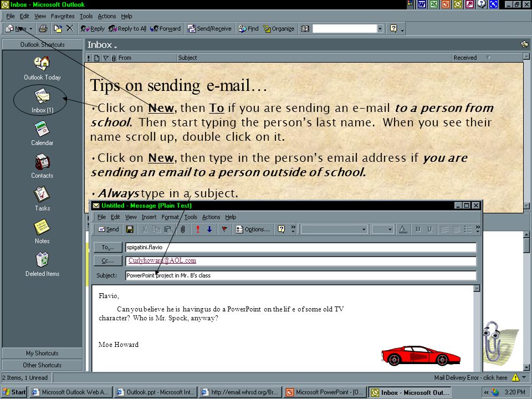Sort by the Received column header
The width and height of the screenshot is (532, 399).
coord(487,58)
